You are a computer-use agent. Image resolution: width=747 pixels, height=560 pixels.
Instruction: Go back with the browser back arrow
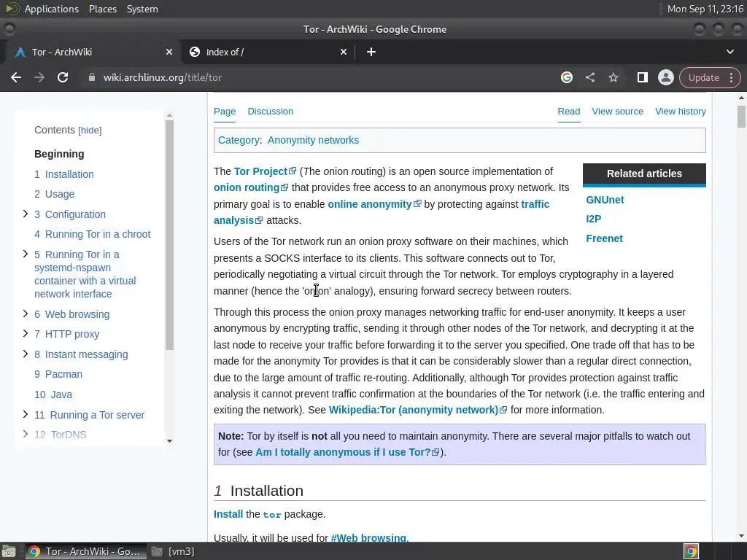[16, 77]
